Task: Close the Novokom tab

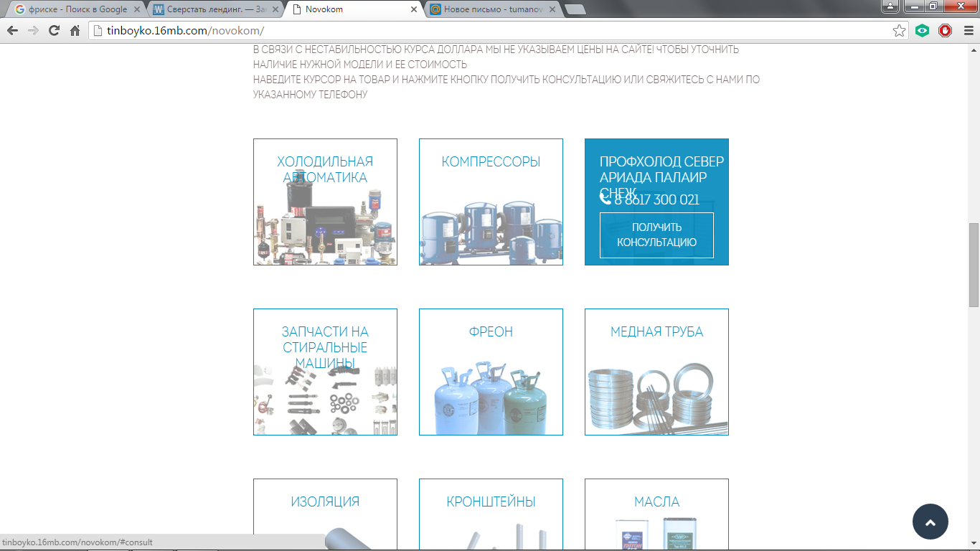Action: pos(414,9)
